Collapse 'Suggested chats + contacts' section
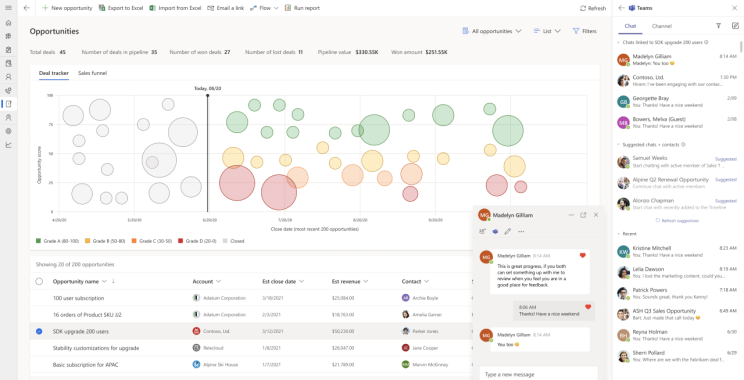The image size is (744, 380). 618,144
